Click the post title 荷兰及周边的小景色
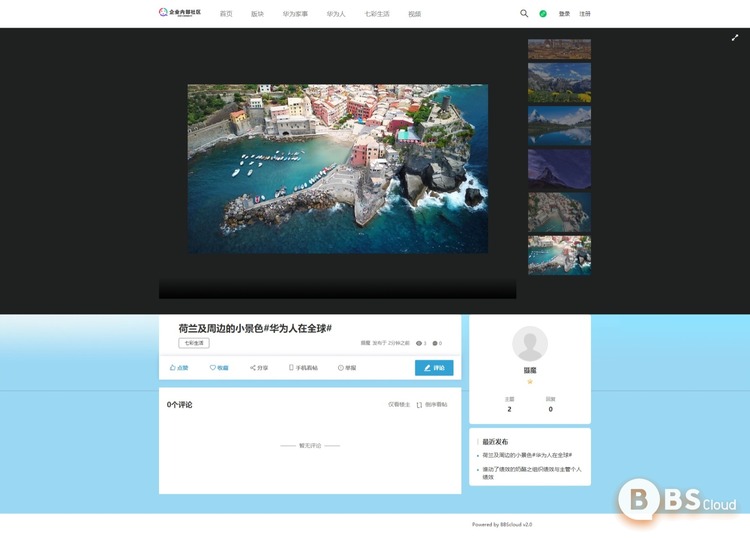 point(255,329)
